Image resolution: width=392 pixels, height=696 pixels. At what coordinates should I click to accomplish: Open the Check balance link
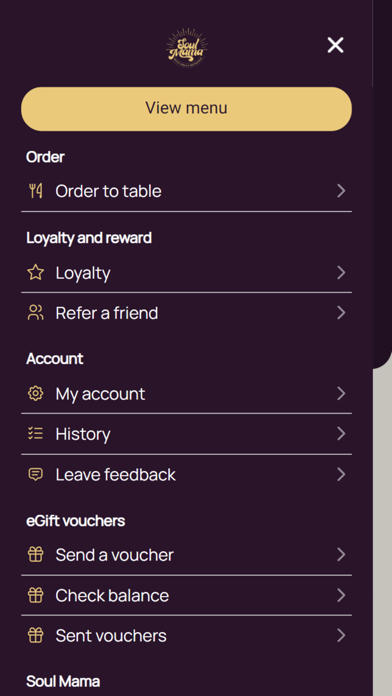tap(186, 595)
